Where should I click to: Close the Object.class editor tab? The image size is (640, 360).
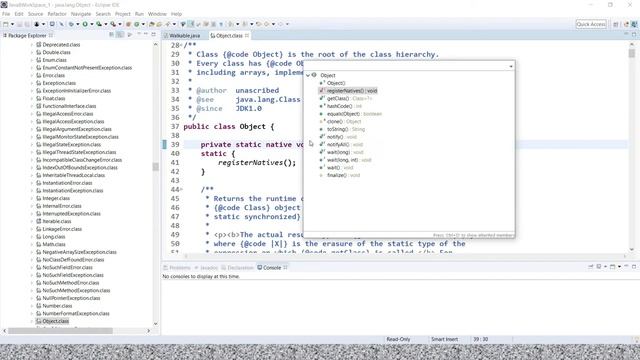point(247,36)
